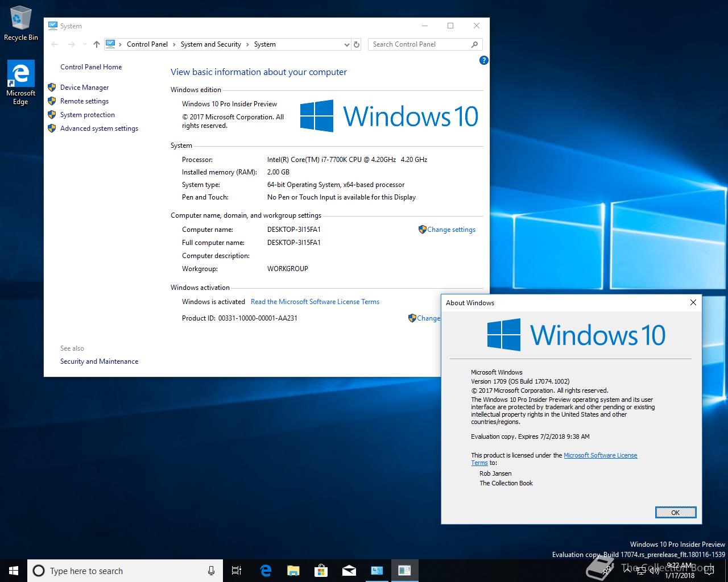Click the microphone icon in search box
728x582 pixels.
(211, 571)
